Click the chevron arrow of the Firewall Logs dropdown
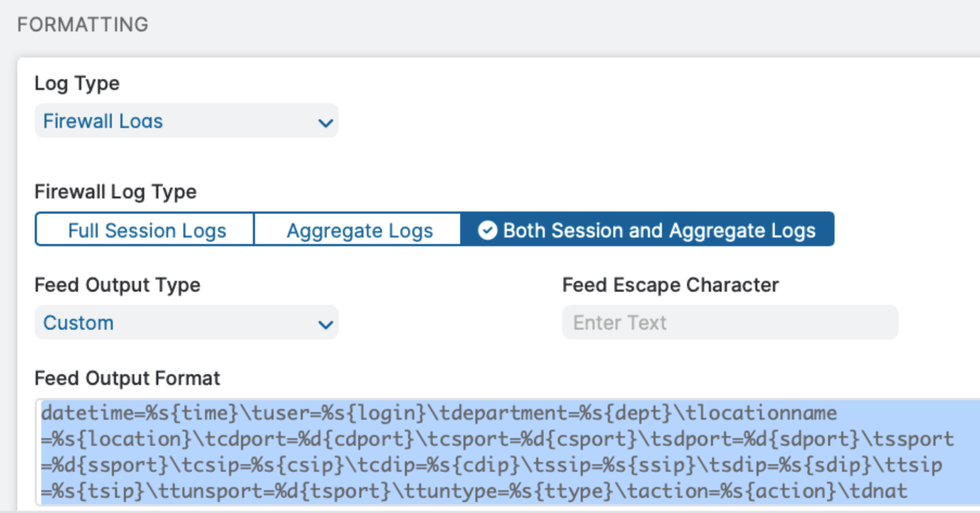 pos(325,123)
